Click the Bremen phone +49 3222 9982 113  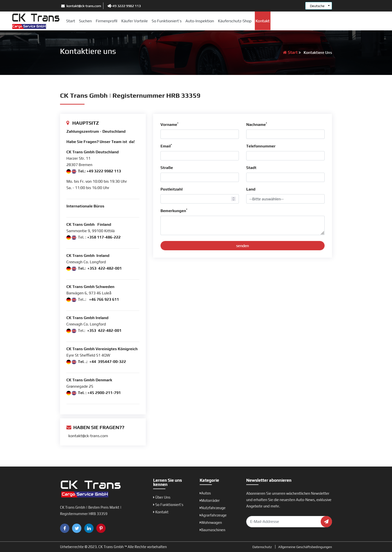(104, 171)
